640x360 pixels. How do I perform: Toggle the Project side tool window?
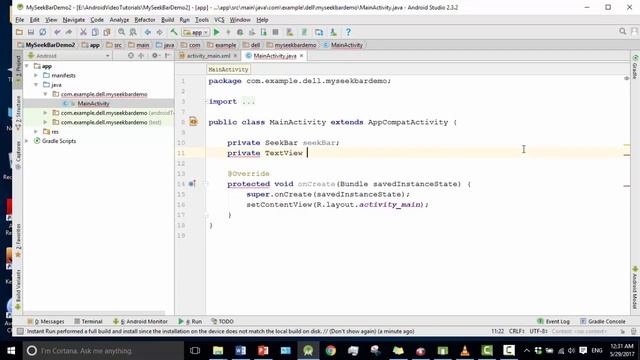pos(18,69)
